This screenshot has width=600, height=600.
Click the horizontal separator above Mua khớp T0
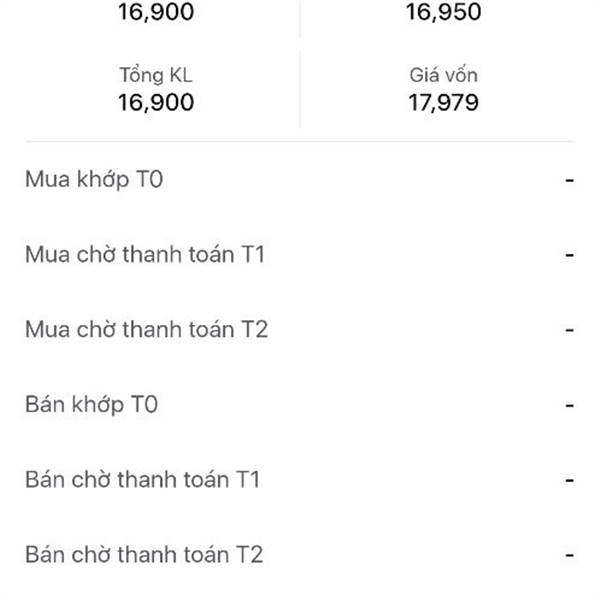tap(300, 142)
